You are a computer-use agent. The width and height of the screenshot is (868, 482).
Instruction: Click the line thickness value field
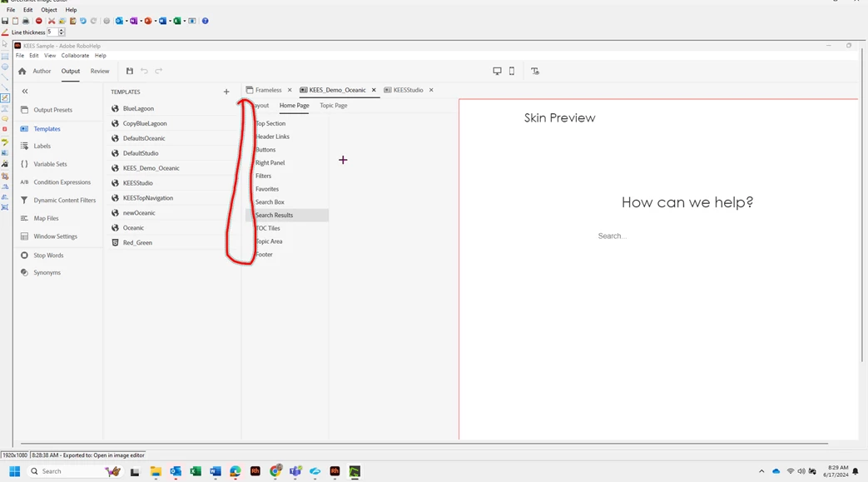(x=52, y=32)
